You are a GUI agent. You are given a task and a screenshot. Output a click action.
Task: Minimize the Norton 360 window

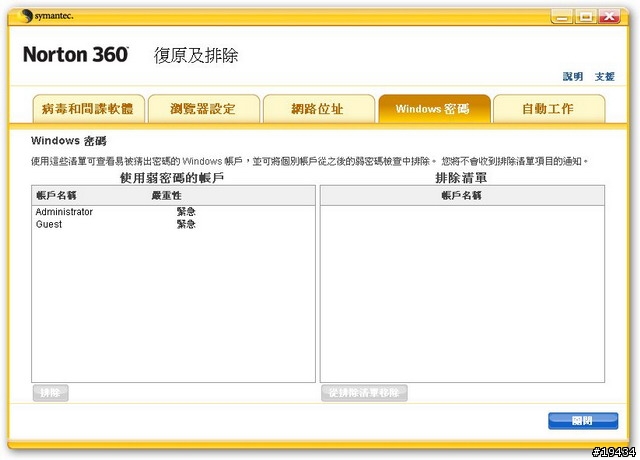pyautogui.click(x=562, y=16)
